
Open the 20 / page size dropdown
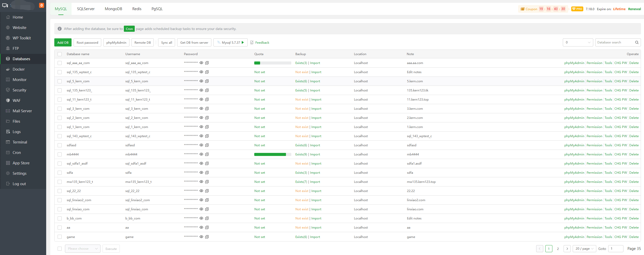[584, 249]
